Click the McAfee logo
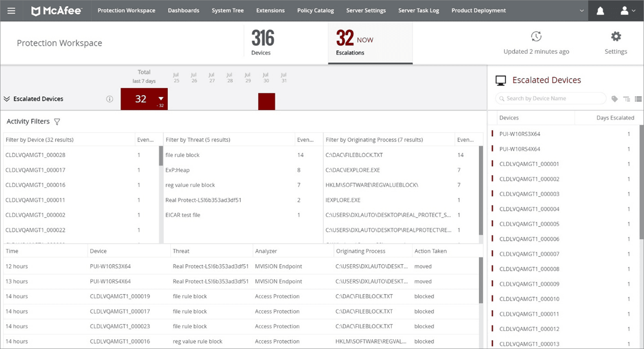The image size is (644, 349). click(x=57, y=11)
